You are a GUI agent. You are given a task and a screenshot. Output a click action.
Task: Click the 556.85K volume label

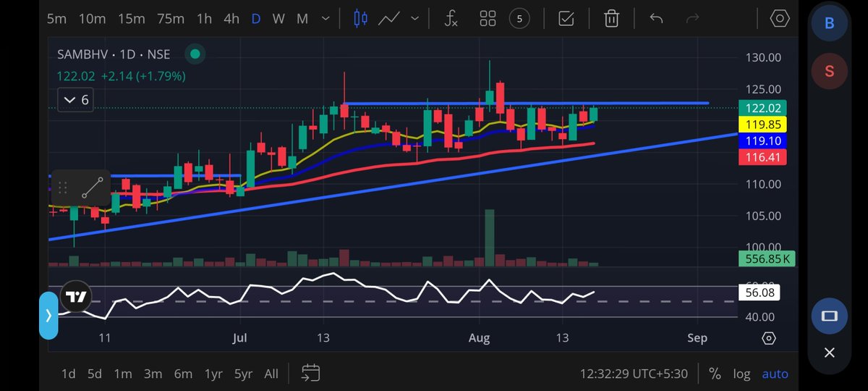click(767, 258)
